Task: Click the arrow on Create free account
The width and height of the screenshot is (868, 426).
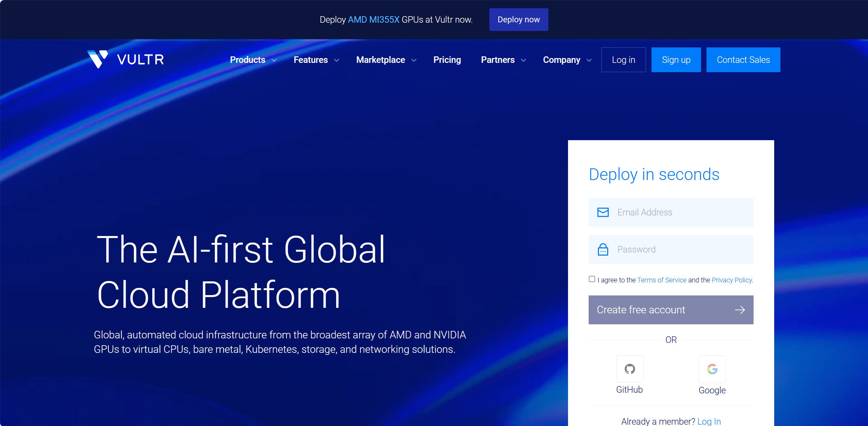Action: coord(740,310)
